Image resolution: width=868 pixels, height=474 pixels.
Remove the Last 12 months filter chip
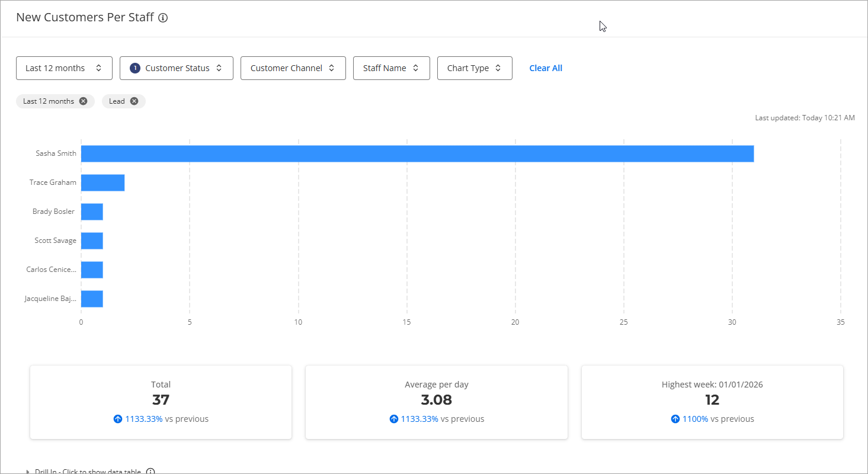pyautogui.click(x=83, y=101)
